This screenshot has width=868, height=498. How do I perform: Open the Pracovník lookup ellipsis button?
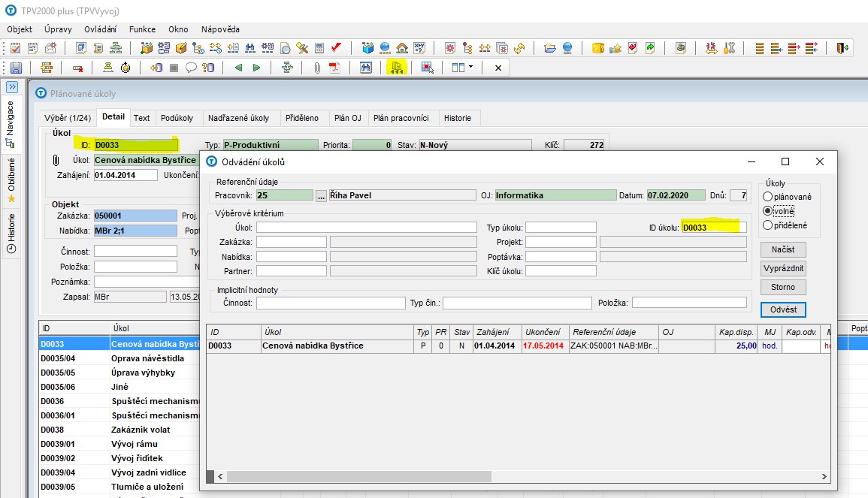pos(321,195)
